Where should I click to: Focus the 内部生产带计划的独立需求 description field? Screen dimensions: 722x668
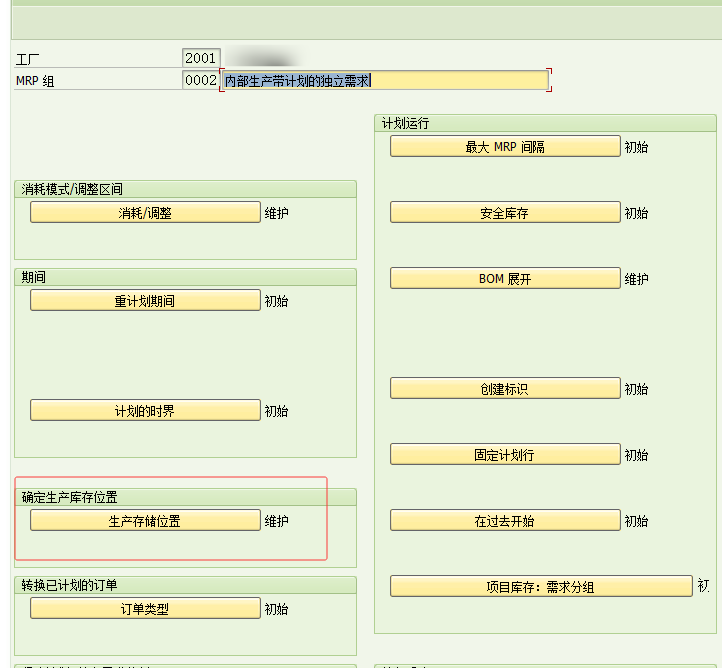(384, 81)
